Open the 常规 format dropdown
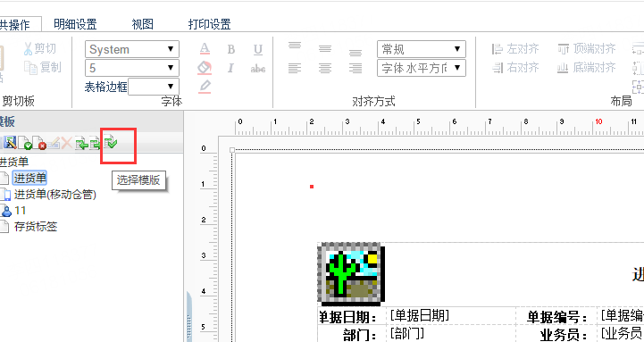The width and height of the screenshot is (644, 342). [x=422, y=49]
